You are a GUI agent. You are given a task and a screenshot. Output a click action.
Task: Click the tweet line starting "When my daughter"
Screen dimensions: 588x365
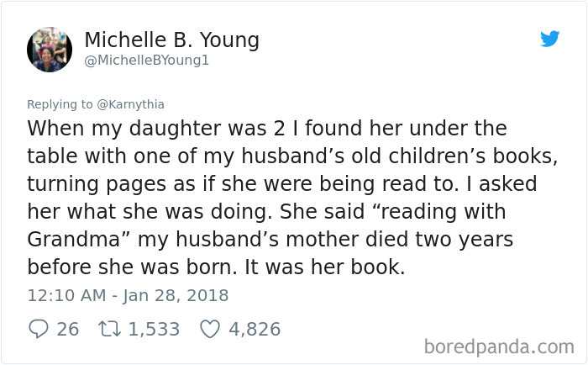(267, 128)
